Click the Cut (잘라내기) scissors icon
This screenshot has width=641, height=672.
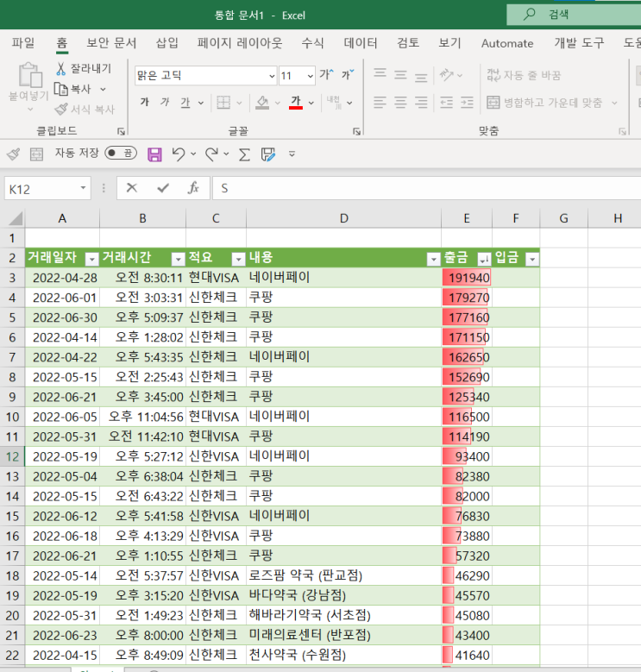(61, 68)
